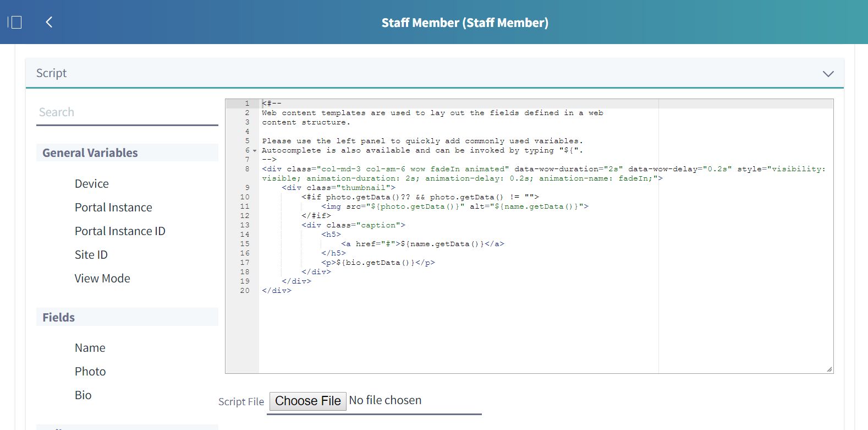
Task: Click the Search variables field
Action: [127, 112]
